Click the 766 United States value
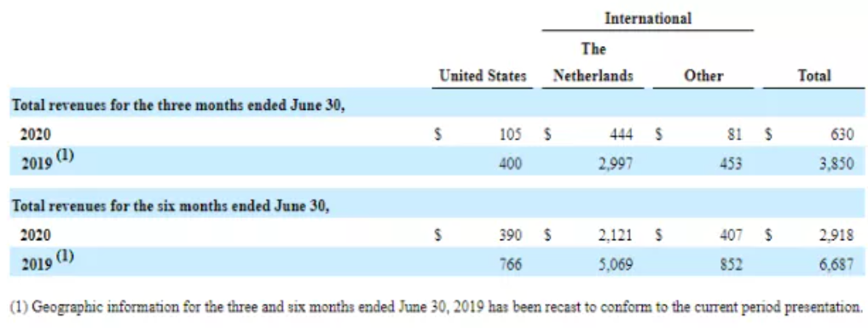The height and width of the screenshot is (328, 868). point(511,265)
